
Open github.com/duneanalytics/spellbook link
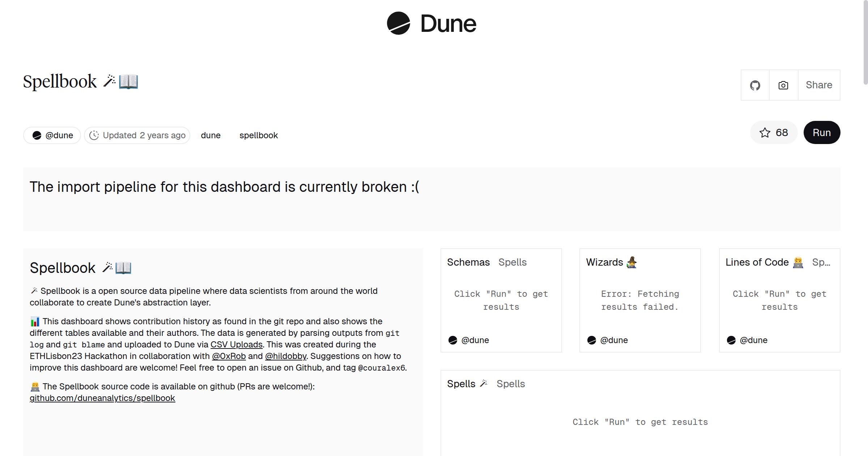pos(102,398)
